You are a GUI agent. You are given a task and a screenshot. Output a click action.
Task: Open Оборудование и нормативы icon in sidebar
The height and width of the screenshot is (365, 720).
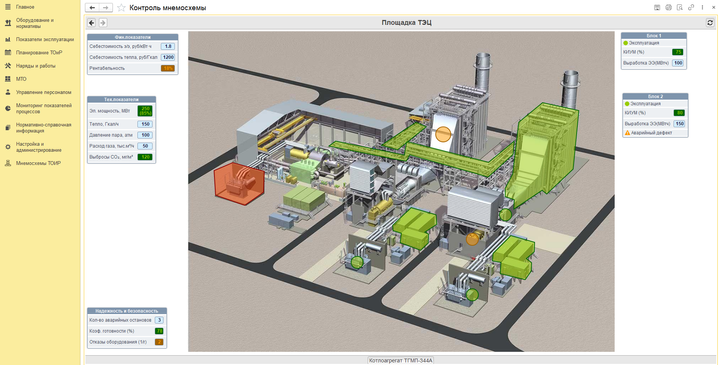pos(8,23)
